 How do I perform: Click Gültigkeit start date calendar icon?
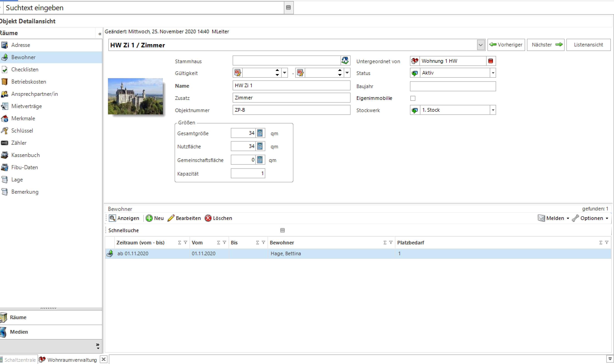[x=238, y=73]
